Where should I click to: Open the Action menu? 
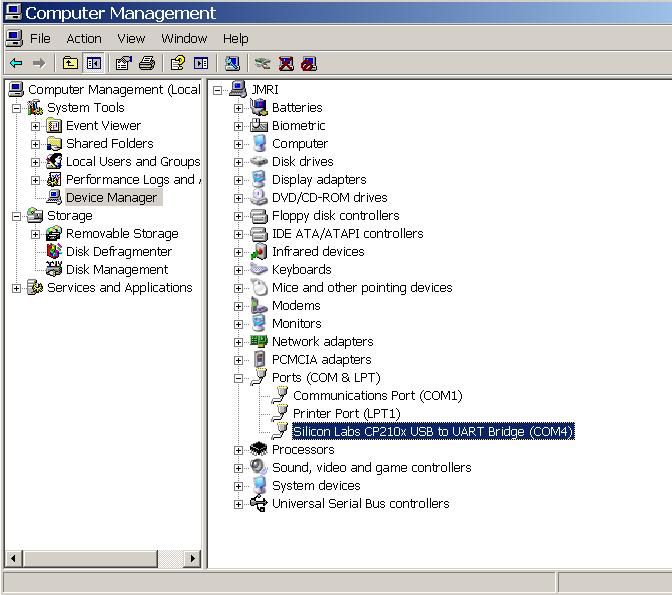click(84, 39)
